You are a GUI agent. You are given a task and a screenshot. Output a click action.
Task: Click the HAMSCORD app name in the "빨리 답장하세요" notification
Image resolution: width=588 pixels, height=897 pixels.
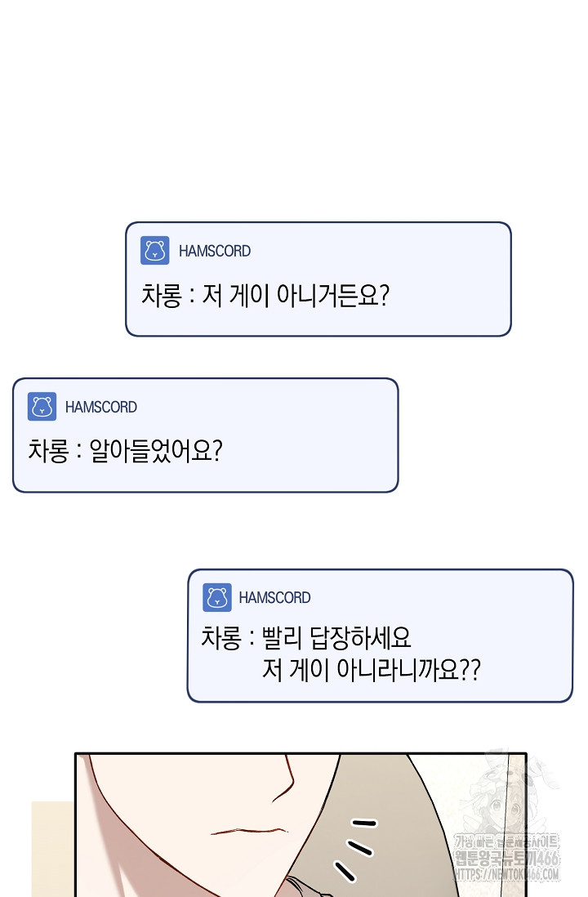click(x=274, y=598)
